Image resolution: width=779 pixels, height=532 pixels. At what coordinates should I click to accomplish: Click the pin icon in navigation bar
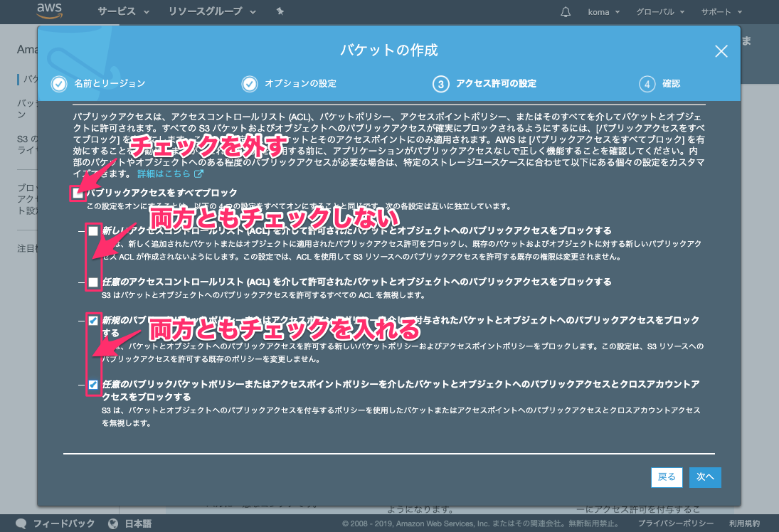coord(280,11)
